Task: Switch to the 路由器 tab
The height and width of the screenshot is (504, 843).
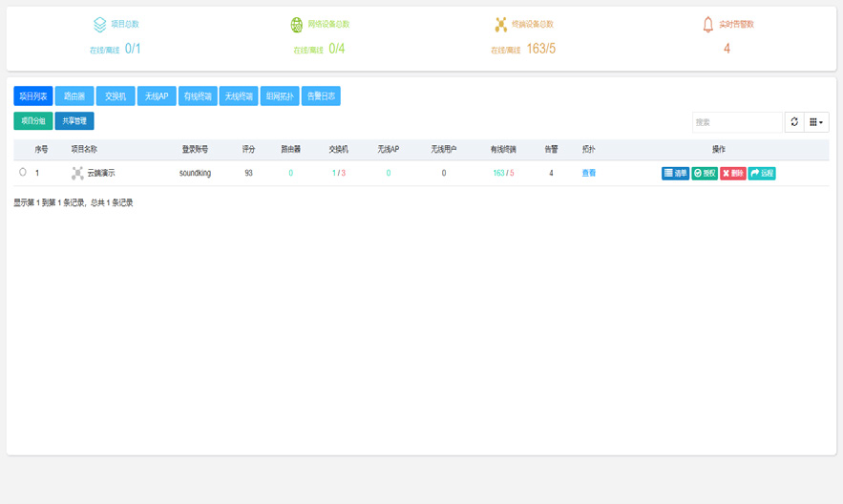Action: point(74,96)
